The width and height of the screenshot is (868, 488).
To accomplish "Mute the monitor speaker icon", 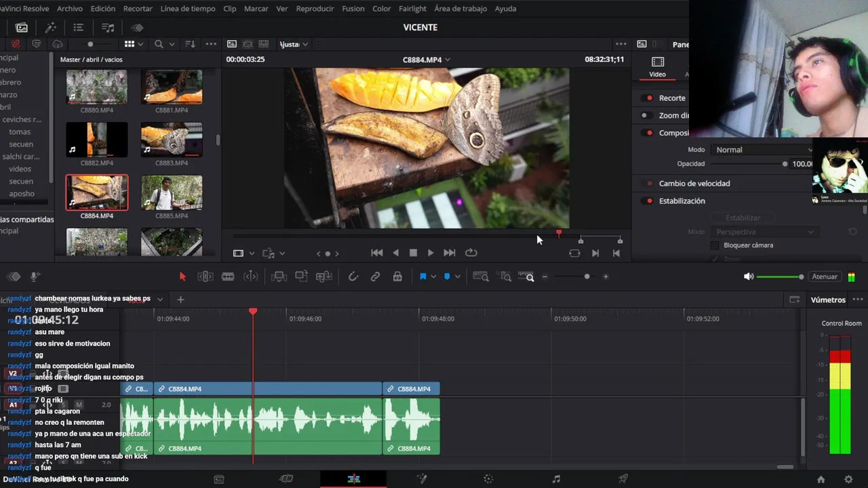I will 748,277.
